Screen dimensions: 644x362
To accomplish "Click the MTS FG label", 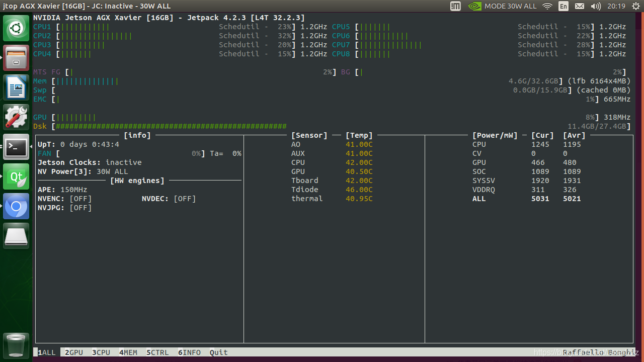I will click(x=47, y=72).
